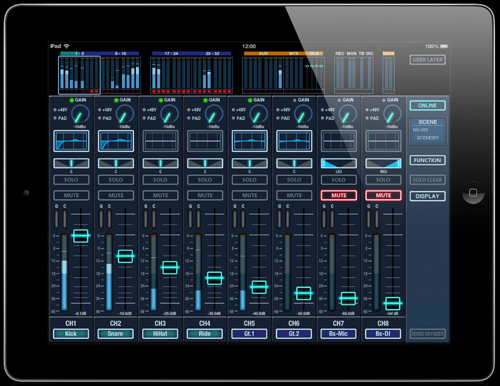This screenshot has height=386, width=500.
Task: Click the CH3 fader handle
Action: (x=170, y=267)
